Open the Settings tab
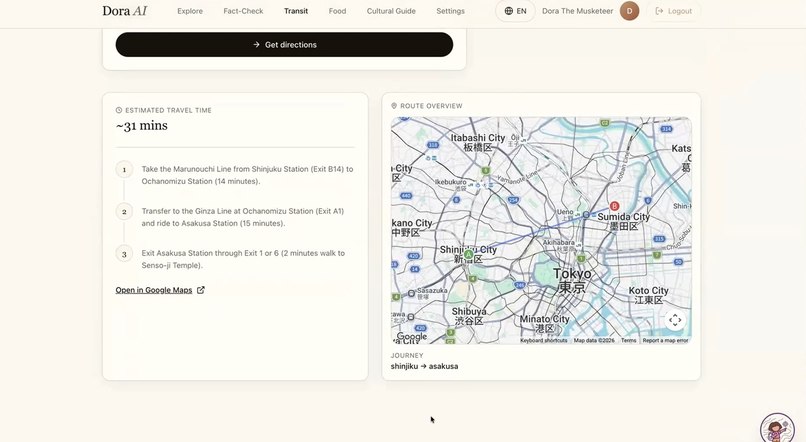The height and width of the screenshot is (442, 806). coord(450,11)
